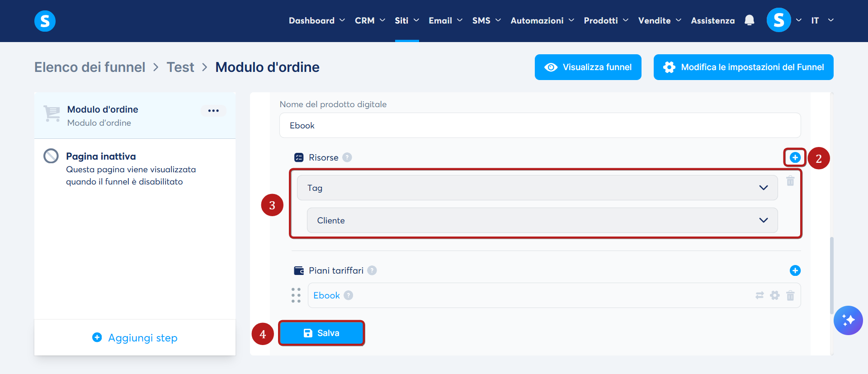The image size is (868, 374).
Task: Expand the Tag resource type dropdown
Action: 537,188
